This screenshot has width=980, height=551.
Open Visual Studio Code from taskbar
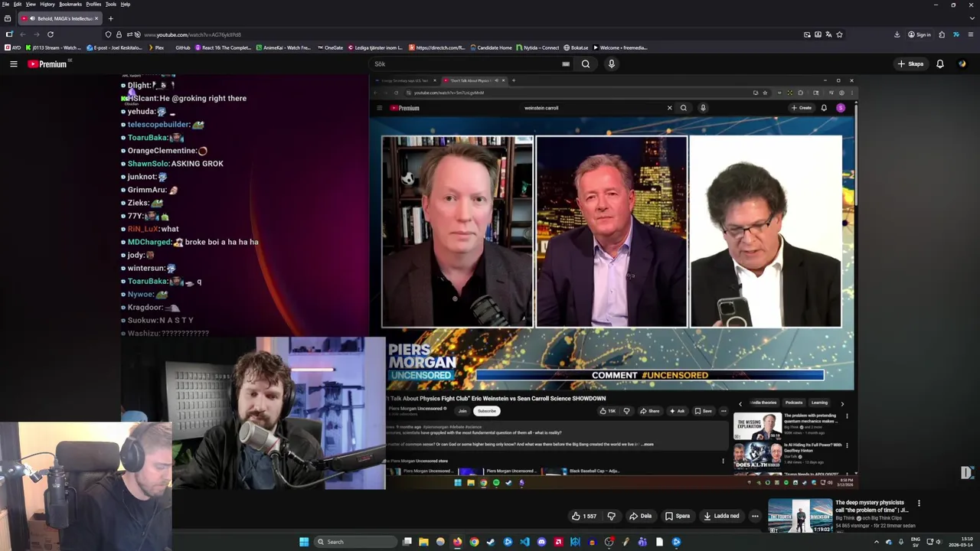point(524,542)
